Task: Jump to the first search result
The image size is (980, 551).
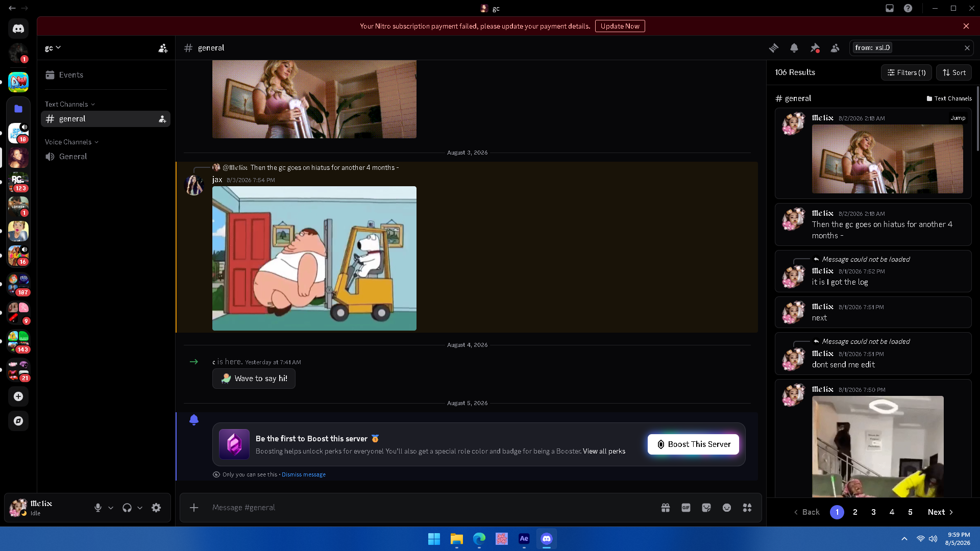Action: click(x=958, y=118)
